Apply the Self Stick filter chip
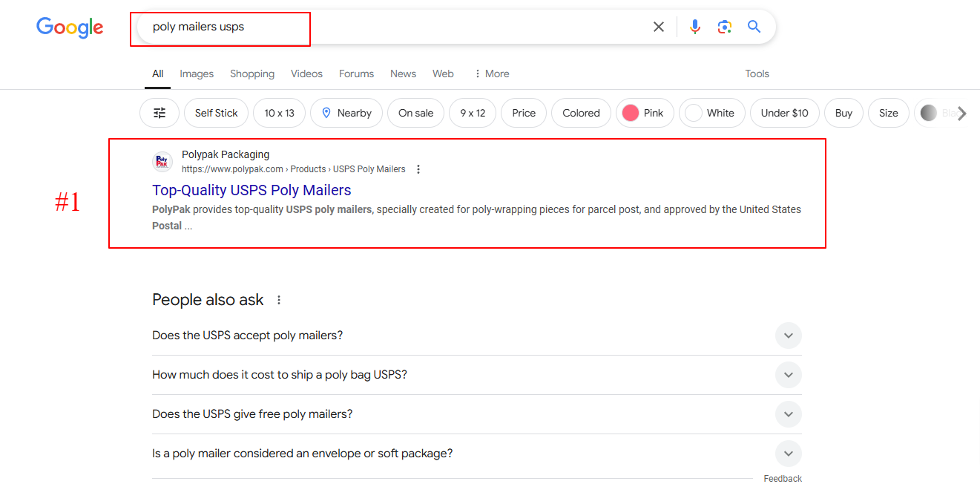This screenshot has width=980, height=484. [x=216, y=113]
